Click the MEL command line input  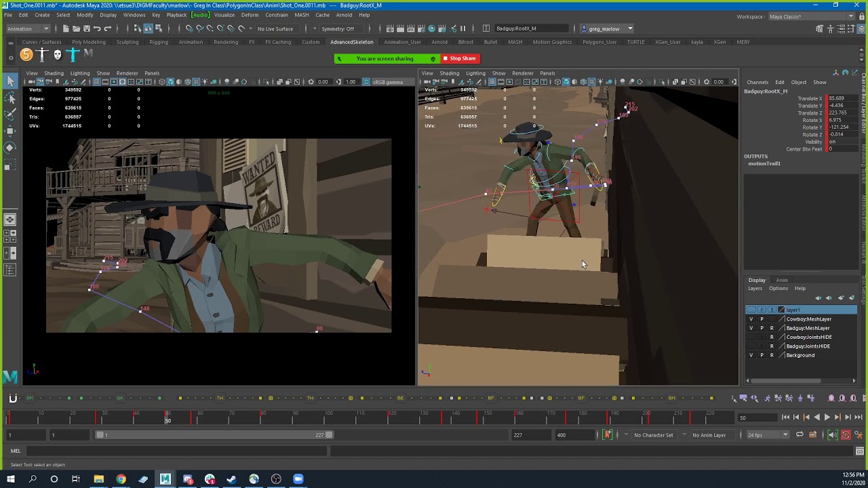(x=178, y=451)
